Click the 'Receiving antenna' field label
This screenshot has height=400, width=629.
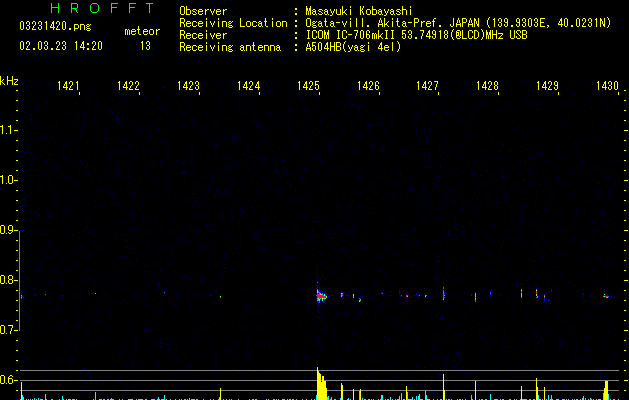[230, 47]
